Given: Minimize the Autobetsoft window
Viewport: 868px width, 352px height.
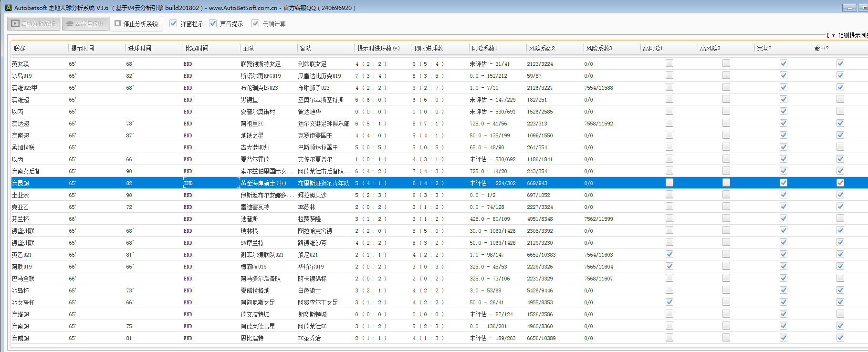Looking at the screenshot, I should coord(849,8).
